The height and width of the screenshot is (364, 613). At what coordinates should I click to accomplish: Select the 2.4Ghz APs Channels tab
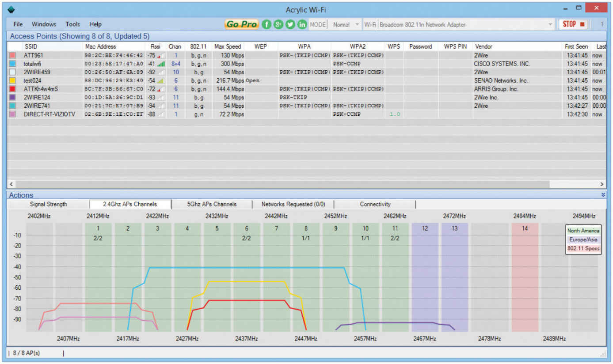[x=129, y=204]
